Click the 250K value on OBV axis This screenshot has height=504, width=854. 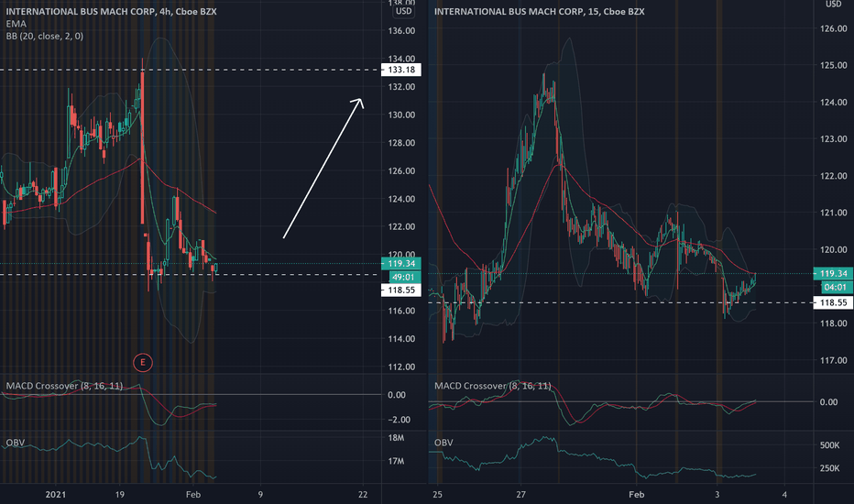point(829,468)
